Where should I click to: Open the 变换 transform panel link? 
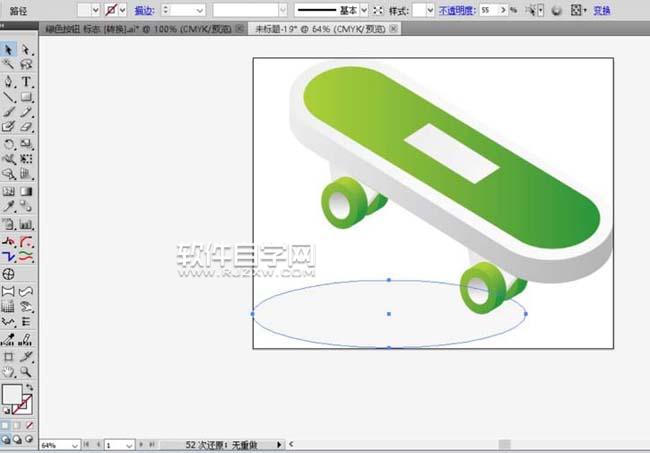[602, 10]
